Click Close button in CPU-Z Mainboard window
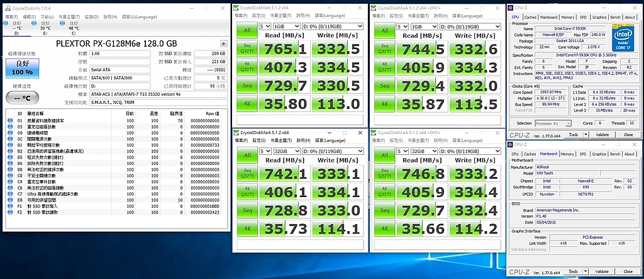This screenshot has height=279, width=644. click(x=628, y=271)
